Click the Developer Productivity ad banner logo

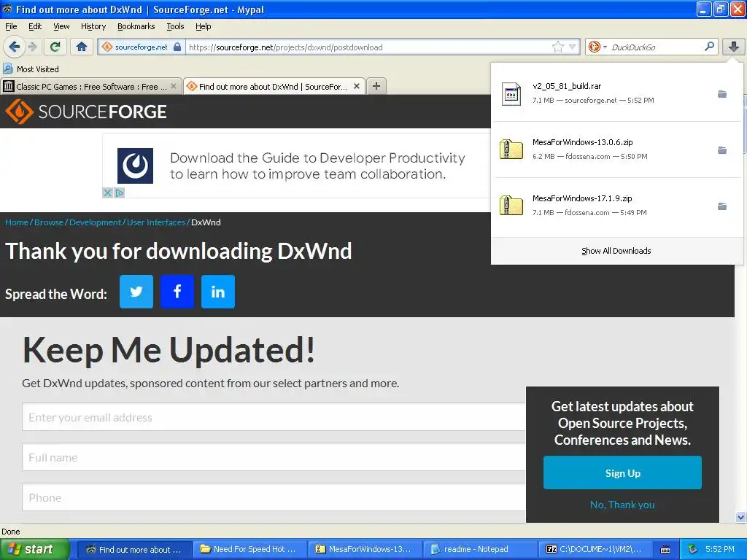click(135, 166)
